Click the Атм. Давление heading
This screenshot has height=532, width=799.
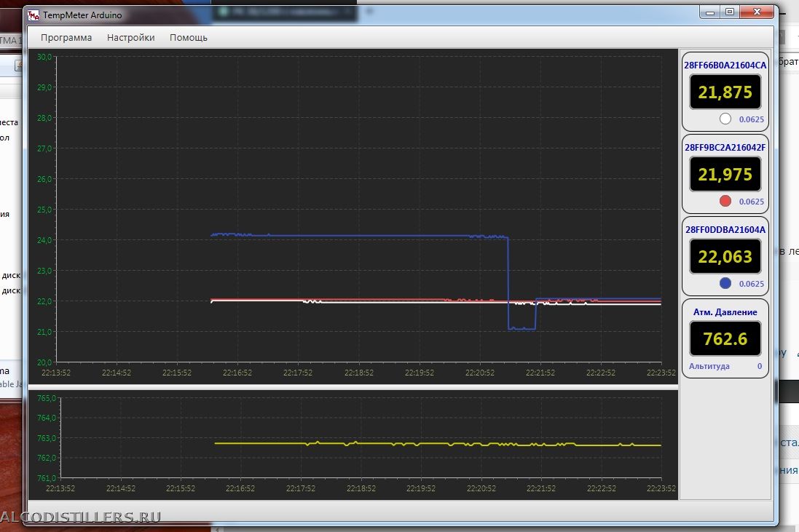tap(725, 311)
